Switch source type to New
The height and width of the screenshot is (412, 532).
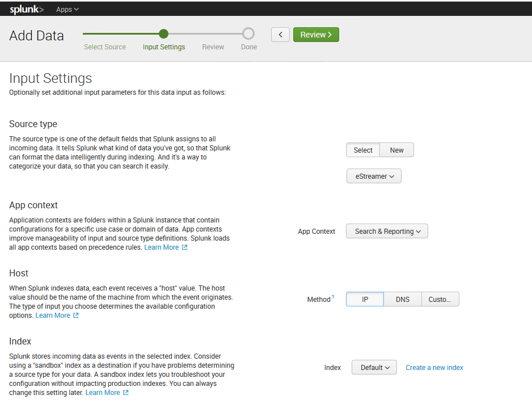click(396, 150)
